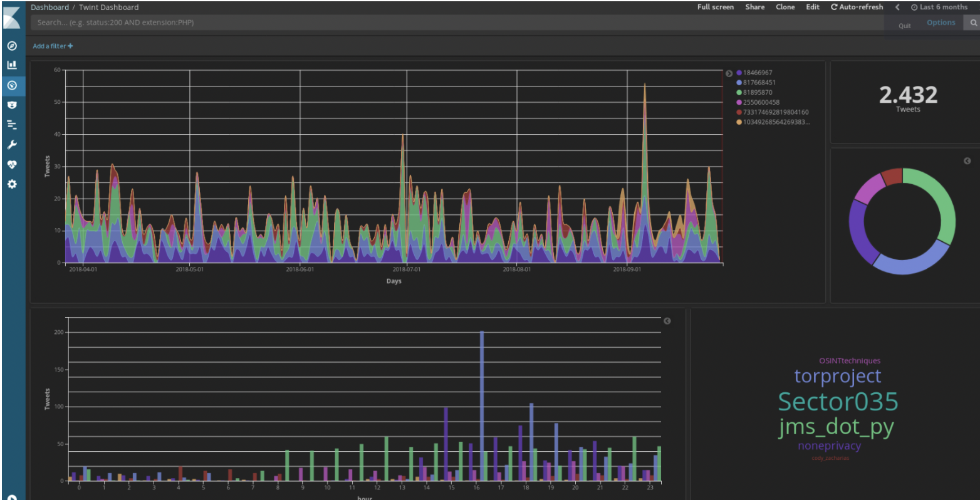980x500 pixels.
Task: Open Visualize via the bar chart icon
Action: pos(12,65)
